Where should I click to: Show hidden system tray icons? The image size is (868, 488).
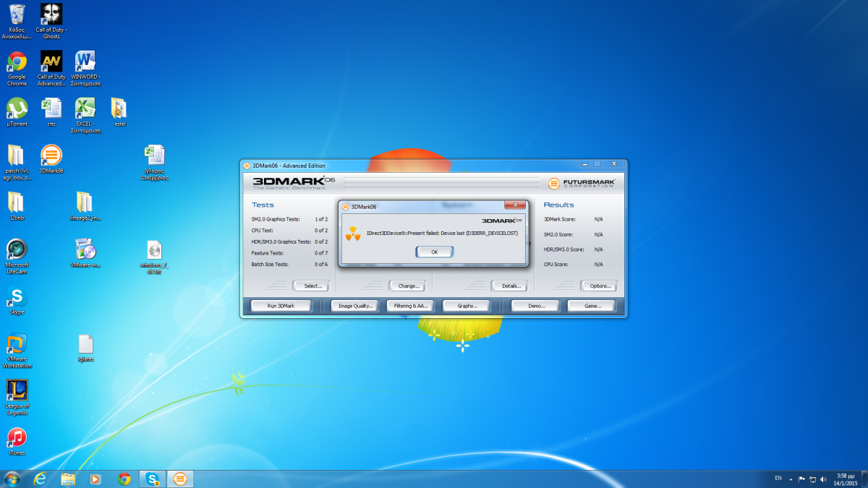pos(791,479)
